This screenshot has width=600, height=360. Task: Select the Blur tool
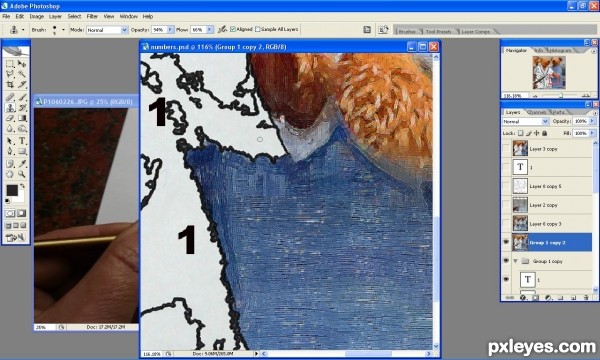(x=10, y=129)
